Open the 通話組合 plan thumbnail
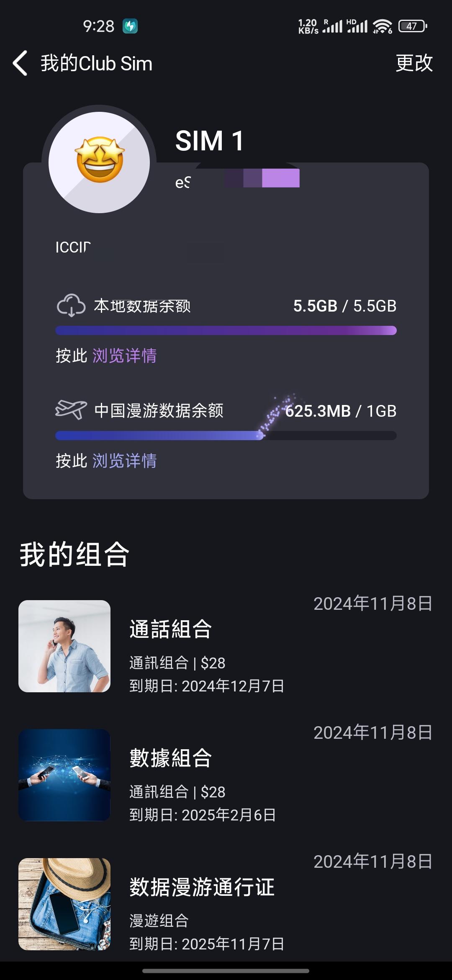The image size is (452, 980). pyautogui.click(x=64, y=646)
